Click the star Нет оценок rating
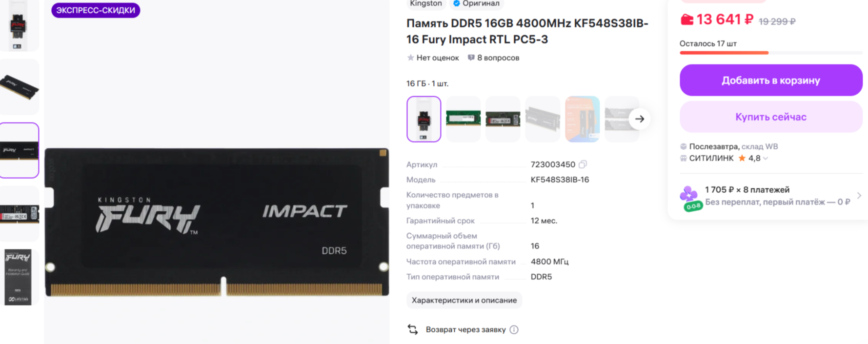 [x=433, y=58]
